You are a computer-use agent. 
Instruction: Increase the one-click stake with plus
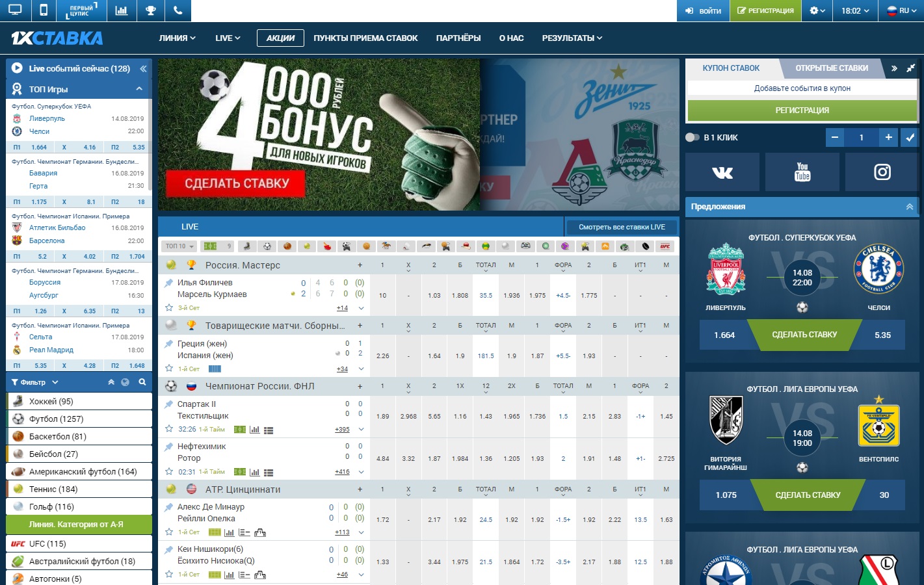click(888, 137)
